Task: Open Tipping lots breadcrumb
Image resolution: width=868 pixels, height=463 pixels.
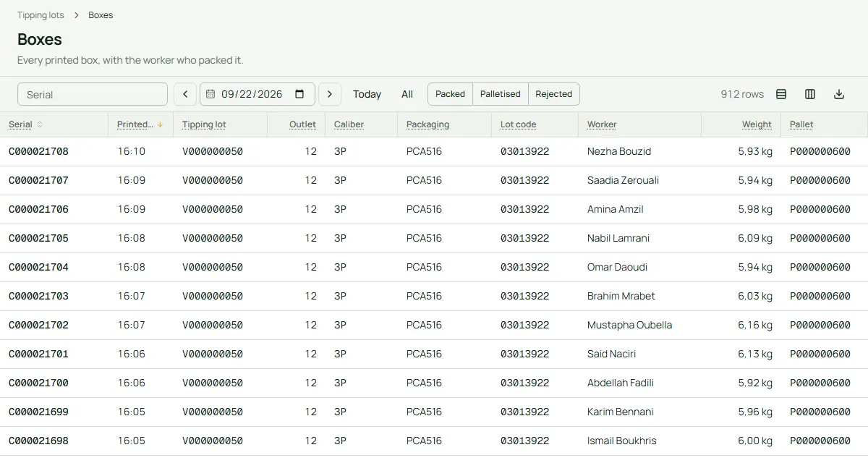Action: [41, 15]
